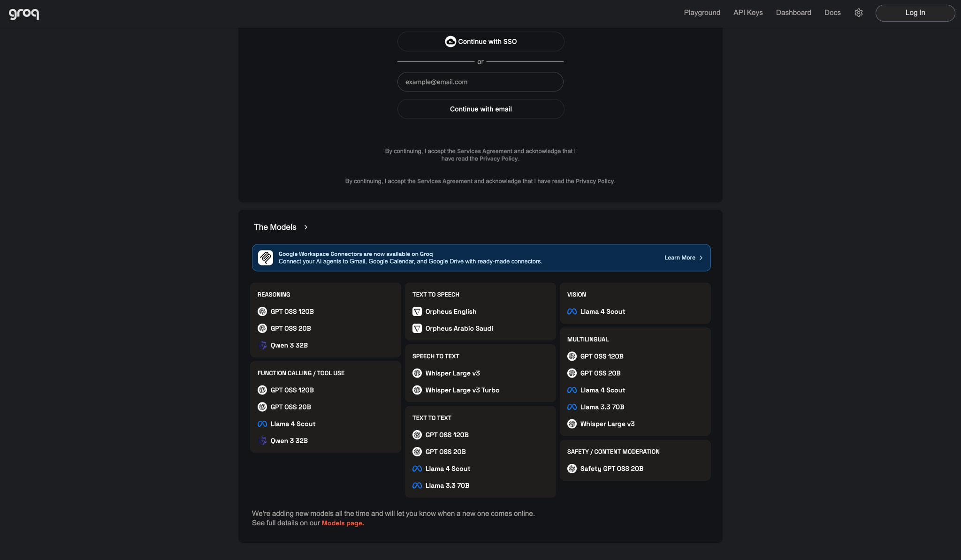The width and height of the screenshot is (961, 560).
Task: Focus the example@email.com input field
Action: tap(480, 82)
